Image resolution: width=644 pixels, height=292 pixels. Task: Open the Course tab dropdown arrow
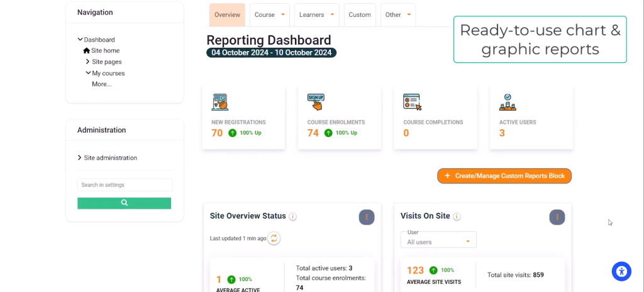click(283, 15)
